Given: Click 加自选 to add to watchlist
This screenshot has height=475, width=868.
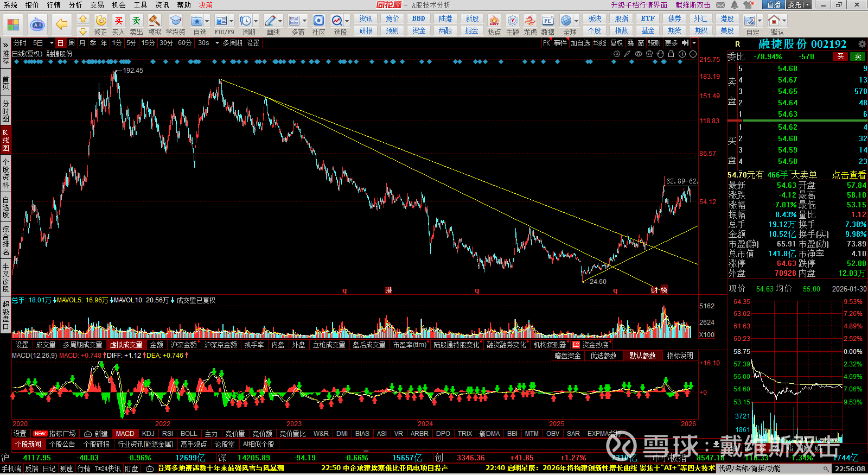Looking at the screenshot, I should tap(580, 43).
